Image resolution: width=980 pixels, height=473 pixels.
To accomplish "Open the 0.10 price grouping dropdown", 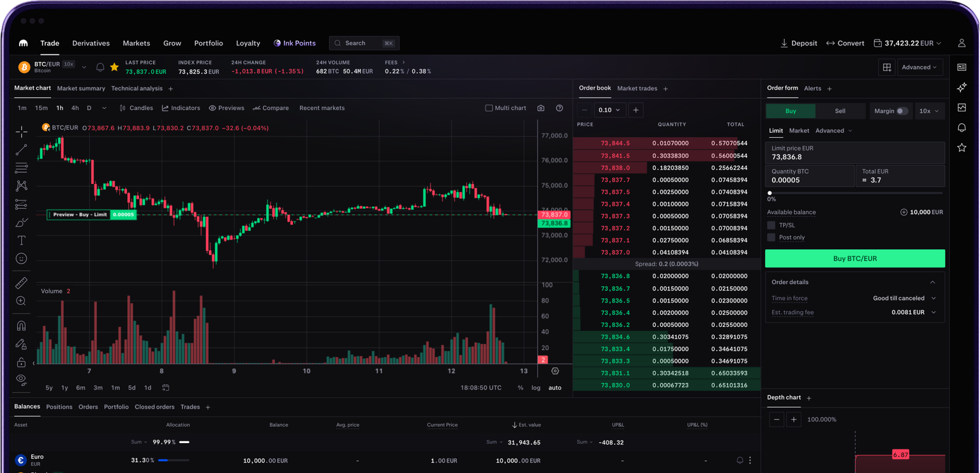I will [609, 110].
